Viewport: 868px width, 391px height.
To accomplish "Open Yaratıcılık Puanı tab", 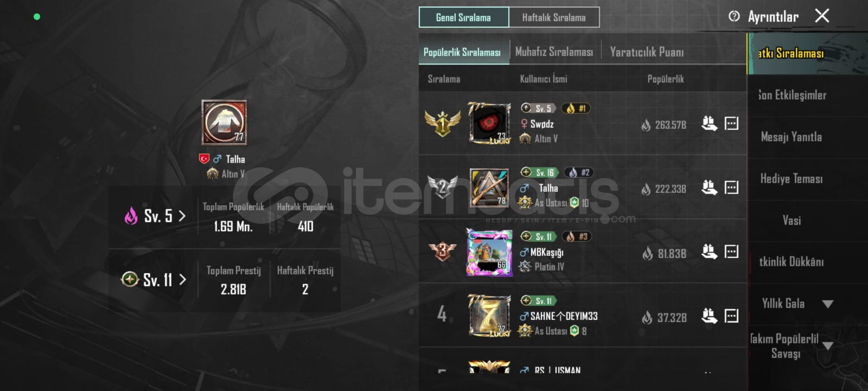I will [x=647, y=52].
